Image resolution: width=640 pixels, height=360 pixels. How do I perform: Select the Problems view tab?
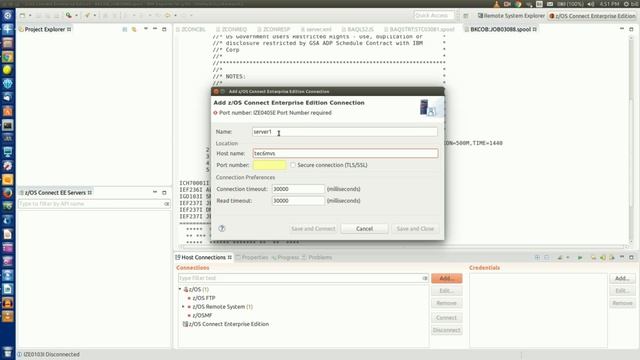pos(317,258)
